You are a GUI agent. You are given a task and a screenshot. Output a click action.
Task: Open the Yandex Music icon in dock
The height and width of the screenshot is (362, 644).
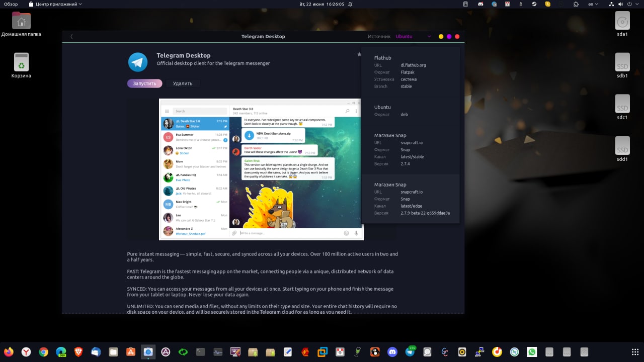click(497, 352)
